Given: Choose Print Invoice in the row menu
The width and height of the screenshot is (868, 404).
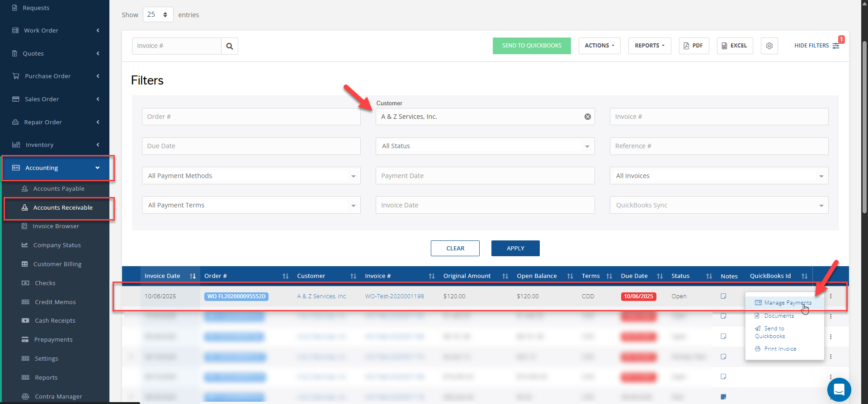Looking at the screenshot, I should [x=780, y=349].
